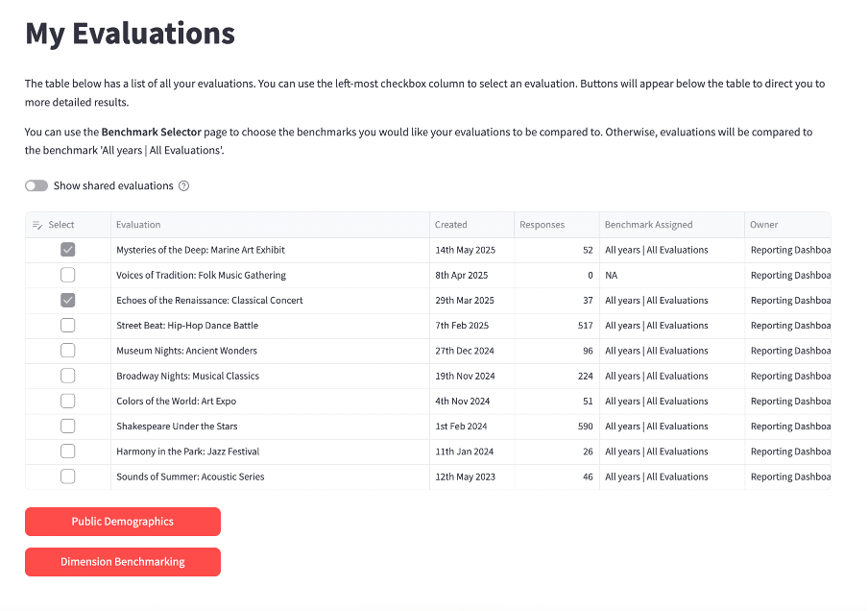Click the select-all icon in Select header
This screenshot has height=611, width=868.
(x=37, y=225)
